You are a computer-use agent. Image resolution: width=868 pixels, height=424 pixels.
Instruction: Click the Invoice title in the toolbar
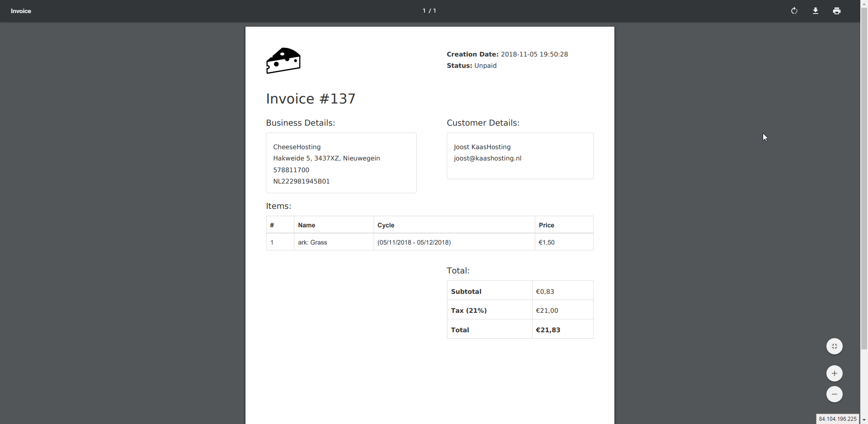[21, 11]
